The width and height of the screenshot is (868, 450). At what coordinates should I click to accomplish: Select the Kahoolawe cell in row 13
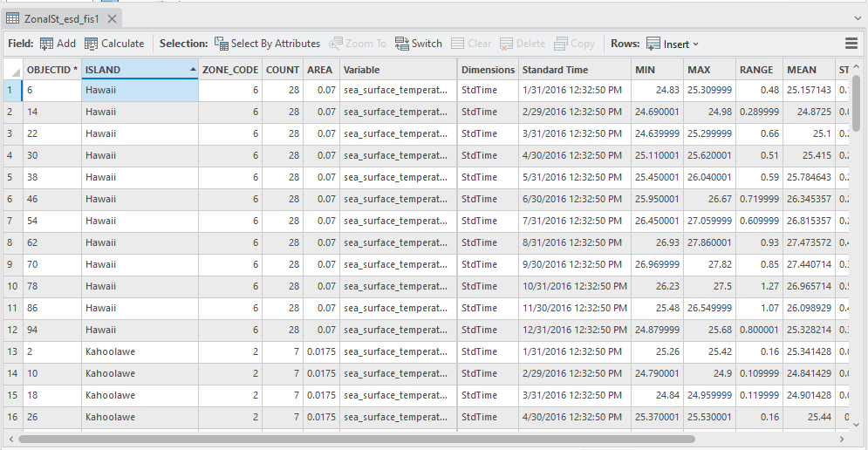140,351
